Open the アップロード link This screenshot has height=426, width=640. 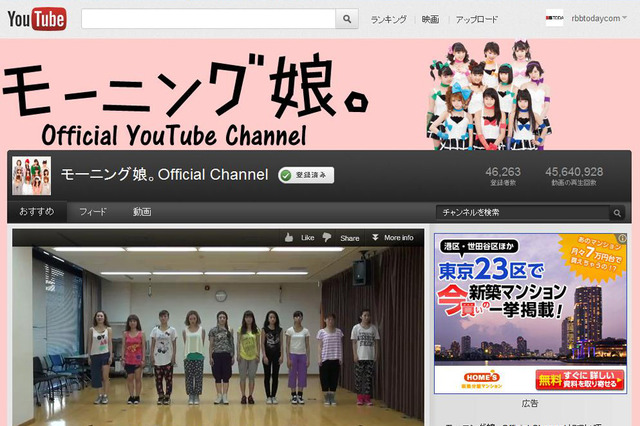[477, 19]
